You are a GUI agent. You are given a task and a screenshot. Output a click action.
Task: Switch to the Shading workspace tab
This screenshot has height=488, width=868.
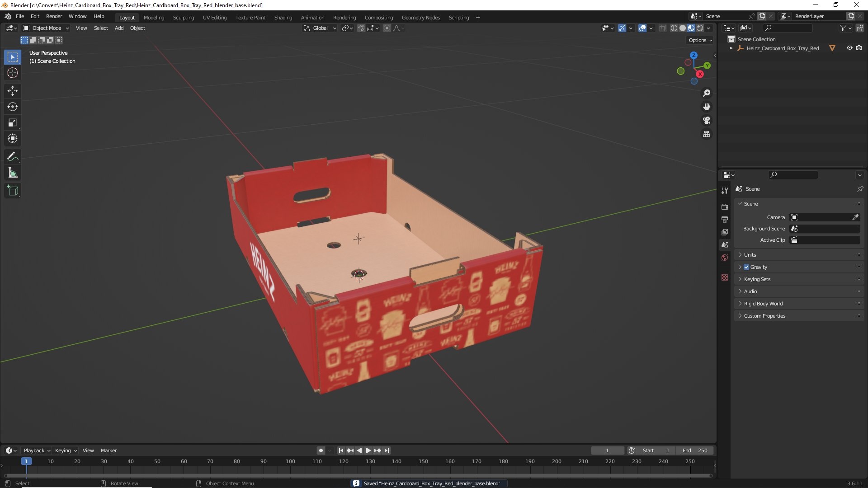point(283,18)
